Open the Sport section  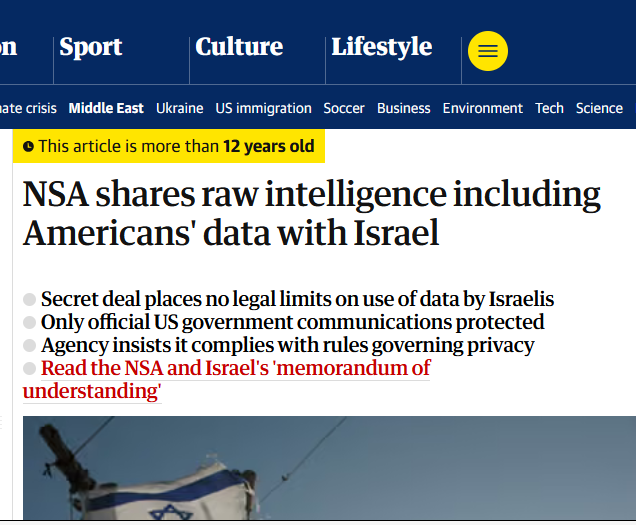point(90,47)
